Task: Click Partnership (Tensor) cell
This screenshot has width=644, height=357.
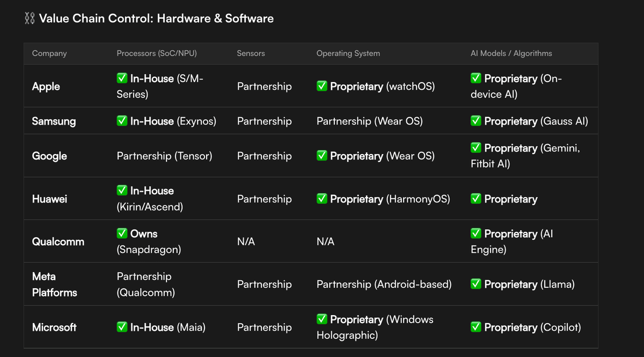Action: pos(165,156)
